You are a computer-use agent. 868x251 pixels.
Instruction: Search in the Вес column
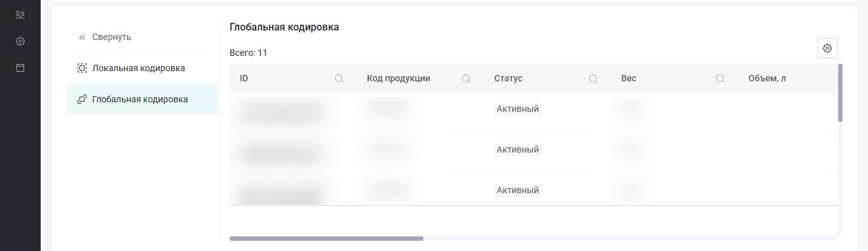point(720,79)
